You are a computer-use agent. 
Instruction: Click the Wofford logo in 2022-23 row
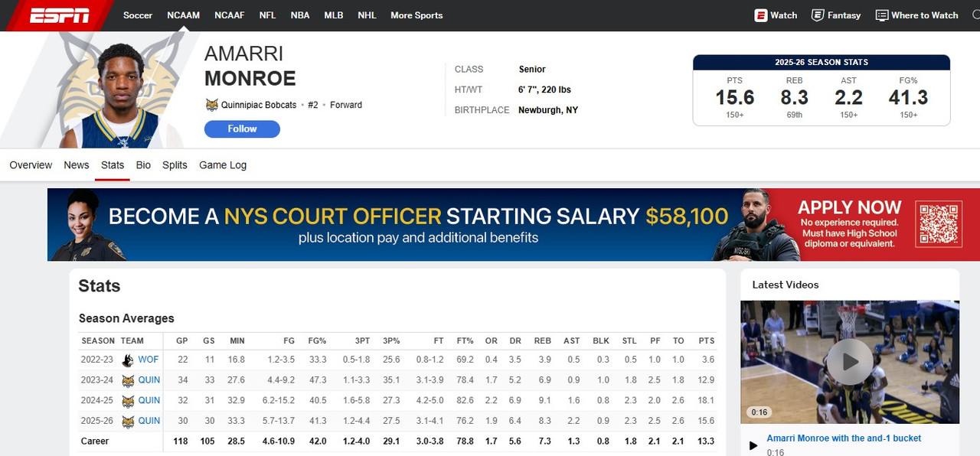[128, 360]
